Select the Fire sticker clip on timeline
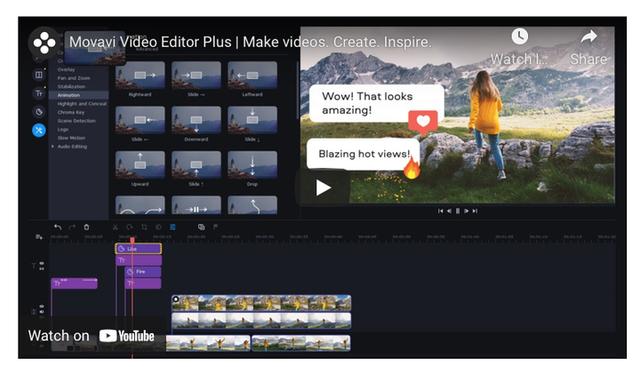Viewport: 640px width, 367px height. [x=143, y=271]
